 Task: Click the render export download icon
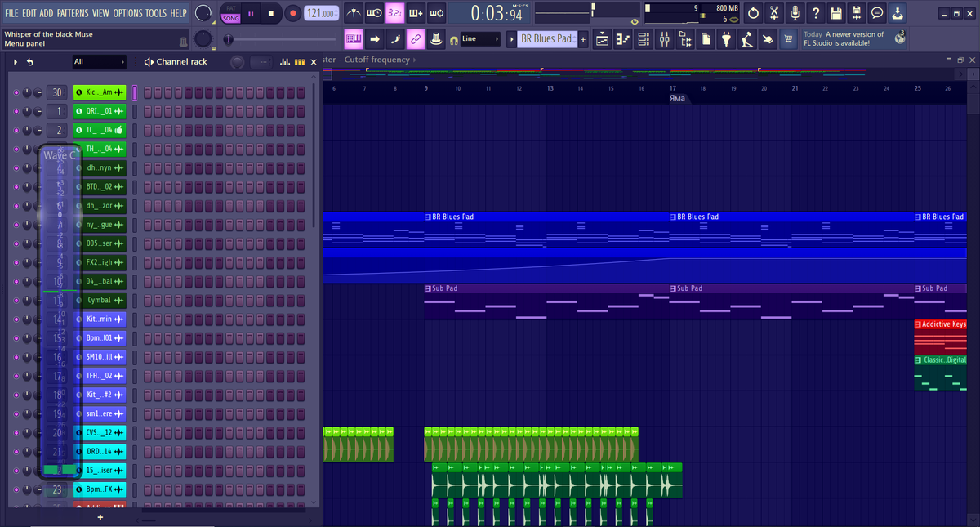tap(897, 13)
